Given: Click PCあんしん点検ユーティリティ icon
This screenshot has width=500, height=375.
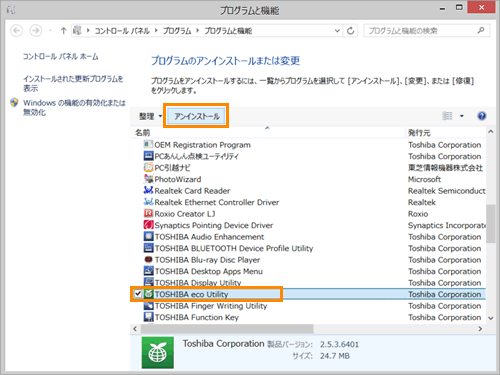Looking at the screenshot, I should pyautogui.click(x=148, y=156).
